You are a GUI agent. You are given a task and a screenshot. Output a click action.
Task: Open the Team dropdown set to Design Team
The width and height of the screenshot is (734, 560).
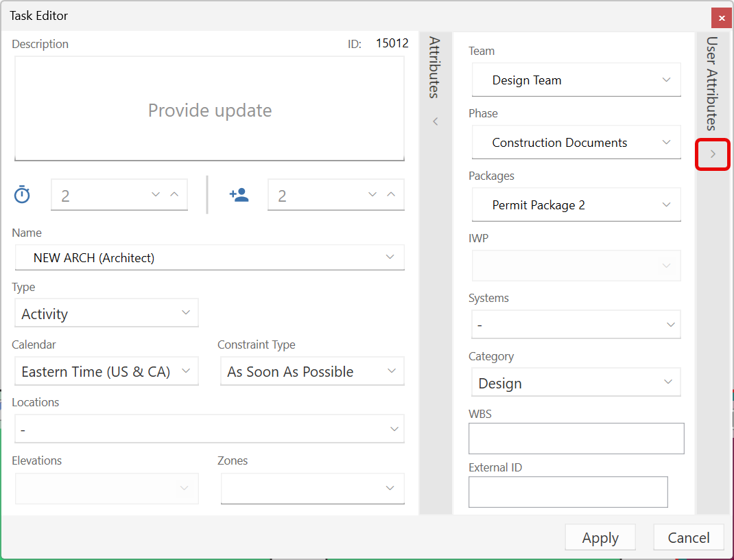(x=576, y=80)
